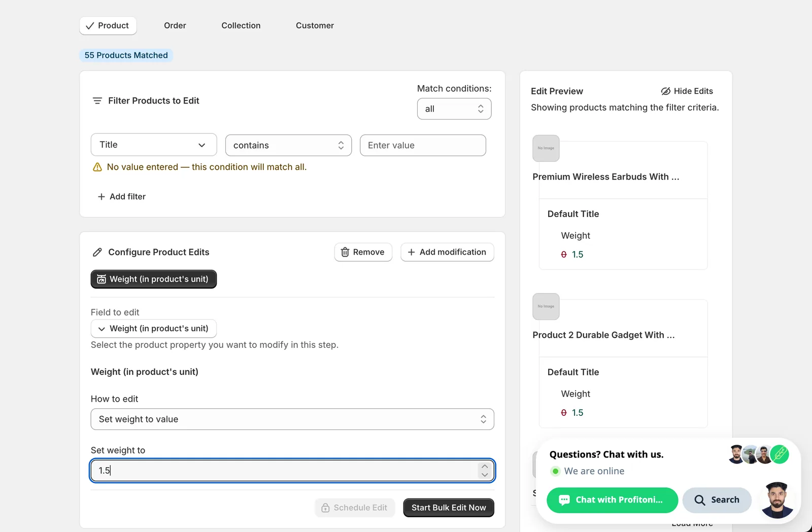Click the Remove modification button

pos(363,252)
